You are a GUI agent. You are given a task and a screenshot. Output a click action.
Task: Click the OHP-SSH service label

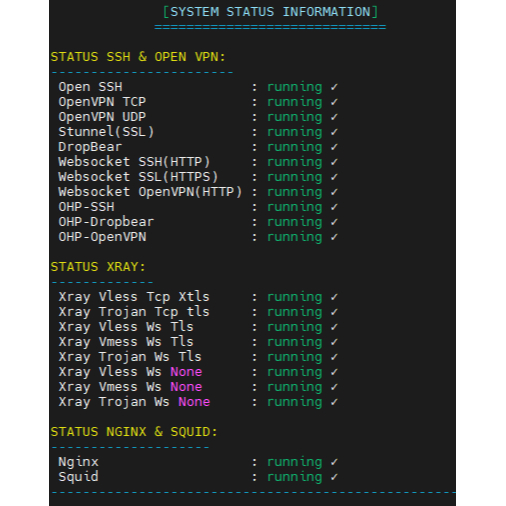click(x=86, y=207)
